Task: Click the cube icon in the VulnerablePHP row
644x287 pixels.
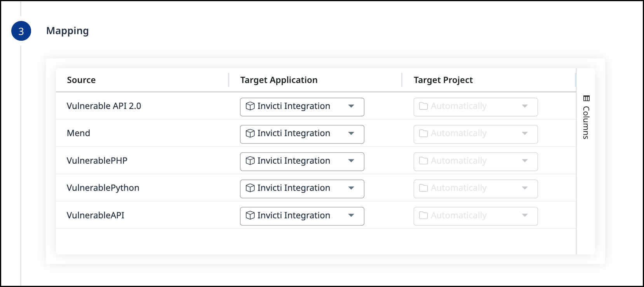Action: click(x=250, y=161)
